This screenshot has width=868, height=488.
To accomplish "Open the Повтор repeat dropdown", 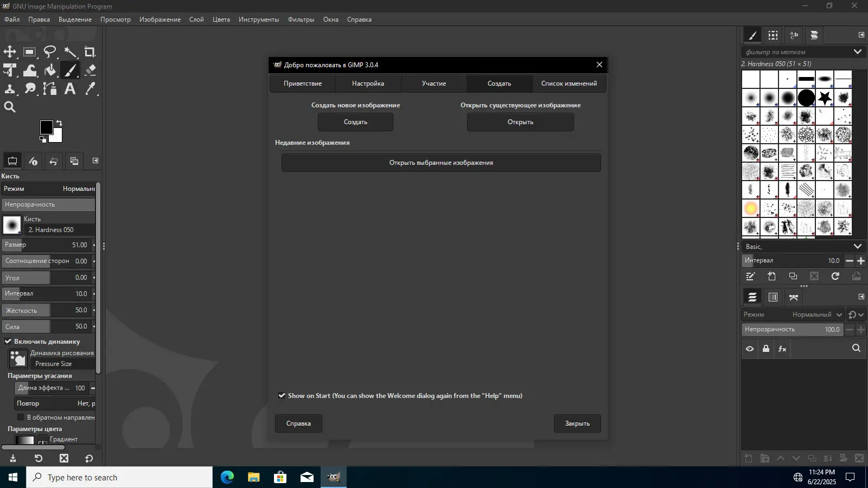I will [55, 403].
